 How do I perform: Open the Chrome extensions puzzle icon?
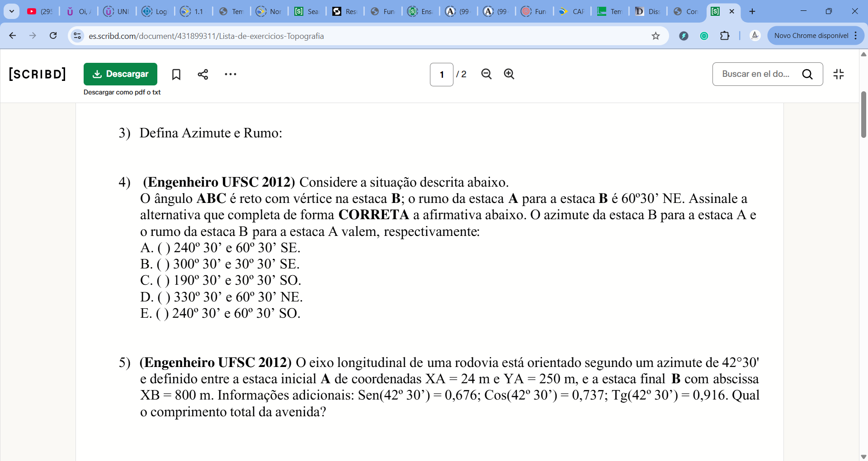tap(725, 36)
